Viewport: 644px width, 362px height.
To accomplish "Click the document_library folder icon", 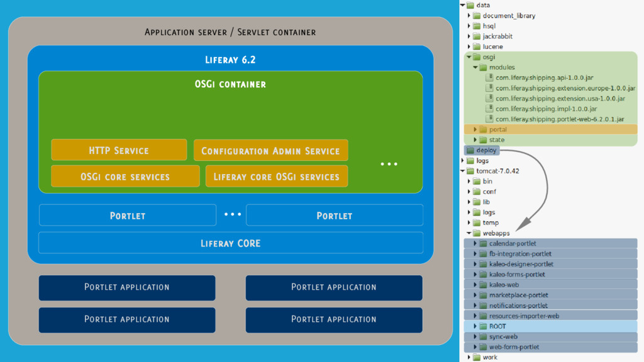I will [477, 16].
